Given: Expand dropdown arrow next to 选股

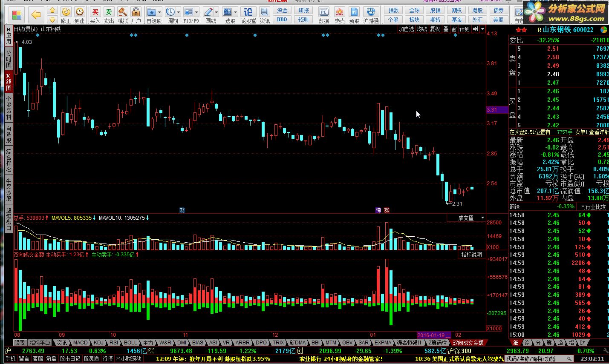Looking at the screenshot, I should click(x=235, y=12).
